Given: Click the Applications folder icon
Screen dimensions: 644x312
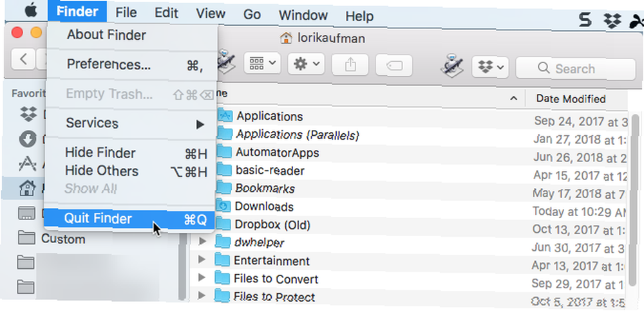Looking at the screenshot, I should [x=224, y=116].
